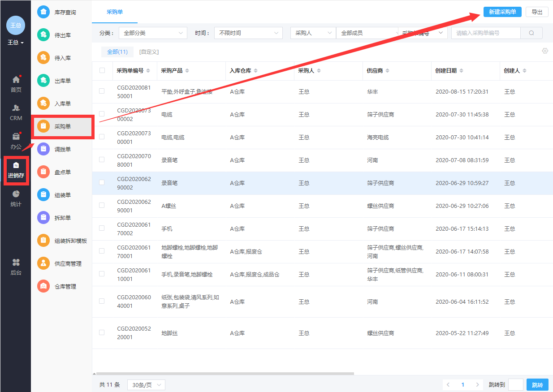Open the 拆卸单 disassembly icon
Screen dimensions: 553x392
(x=43, y=218)
